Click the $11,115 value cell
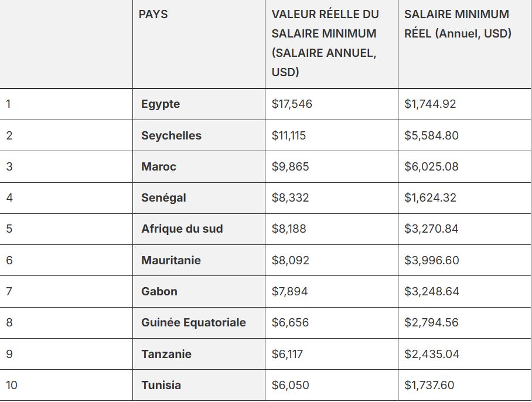The width and height of the screenshot is (532, 402). (x=289, y=135)
